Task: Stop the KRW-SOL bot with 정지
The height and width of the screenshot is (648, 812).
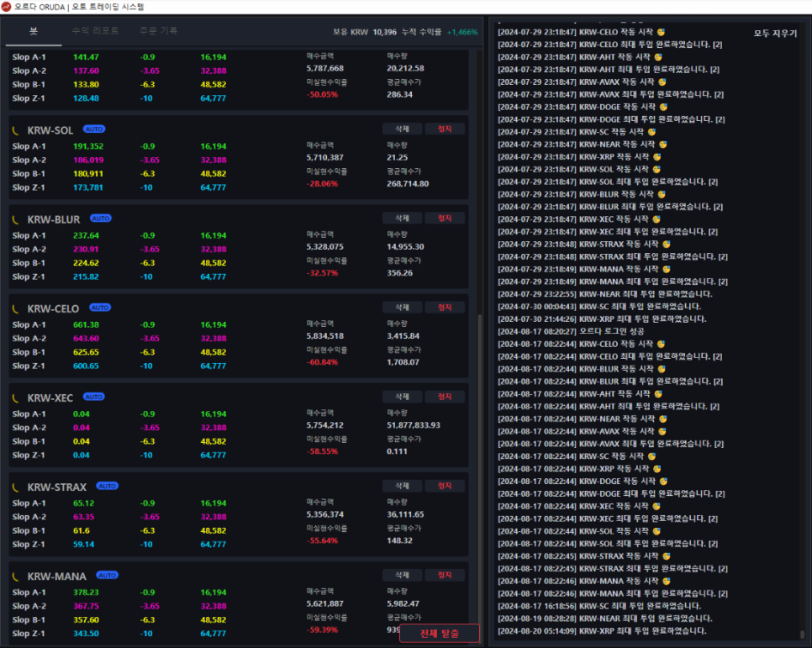Action: pyautogui.click(x=445, y=129)
